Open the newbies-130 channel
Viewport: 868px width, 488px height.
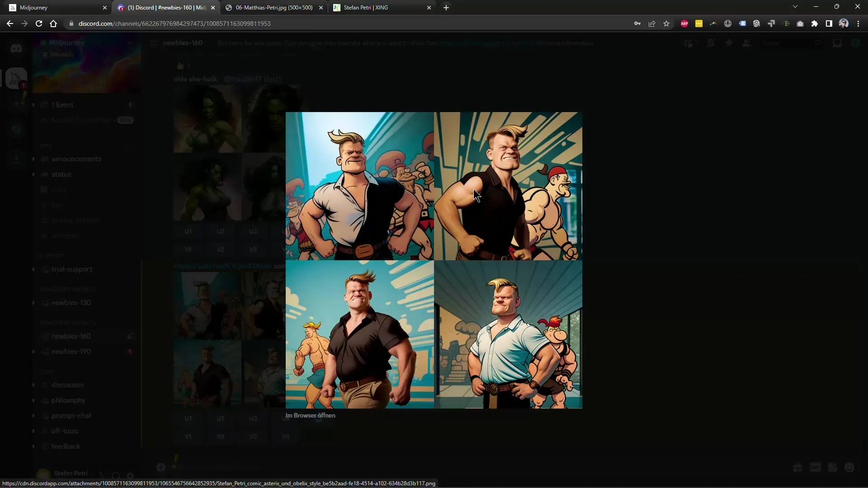pos(86,303)
